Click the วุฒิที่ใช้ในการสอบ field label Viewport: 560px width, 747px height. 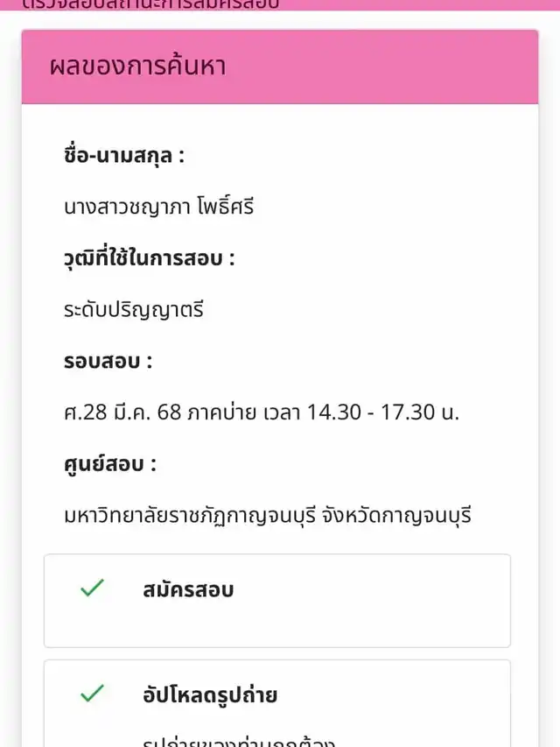pos(150,259)
